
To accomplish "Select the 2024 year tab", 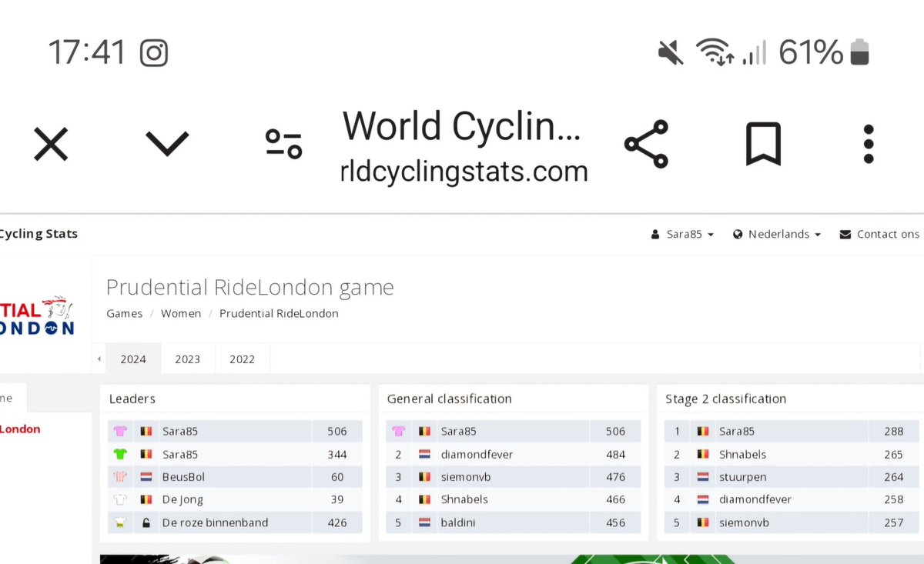I will pos(133,359).
